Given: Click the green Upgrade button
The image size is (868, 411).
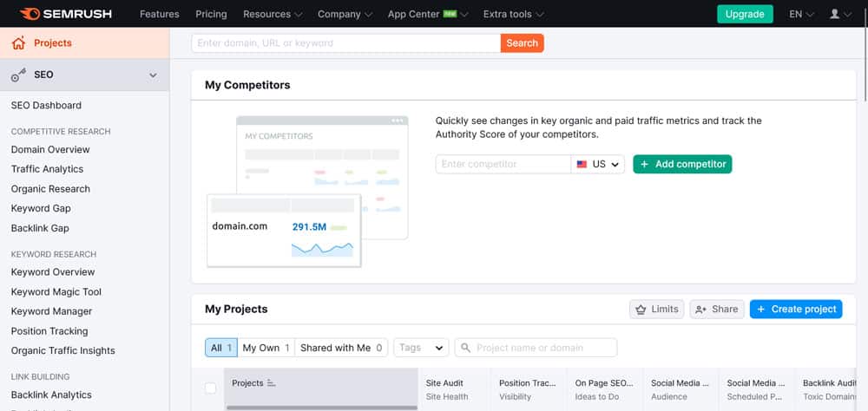Looking at the screenshot, I should pyautogui.click(x=744, y=14).
